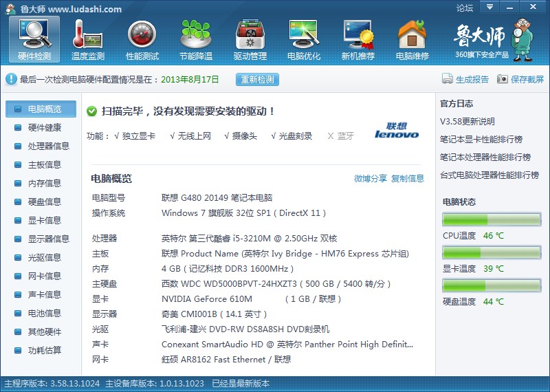Click the 光盘刻录 feature indicator
550x392 pixels.
(x=291, y=135)
